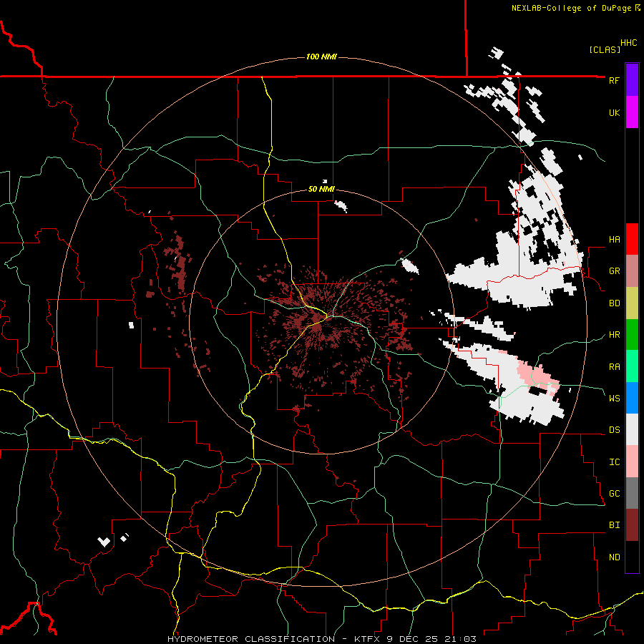The width and height of the screenshot is (644, 644).
Task: Click the "ND" legend label
Action: (614, 557)
